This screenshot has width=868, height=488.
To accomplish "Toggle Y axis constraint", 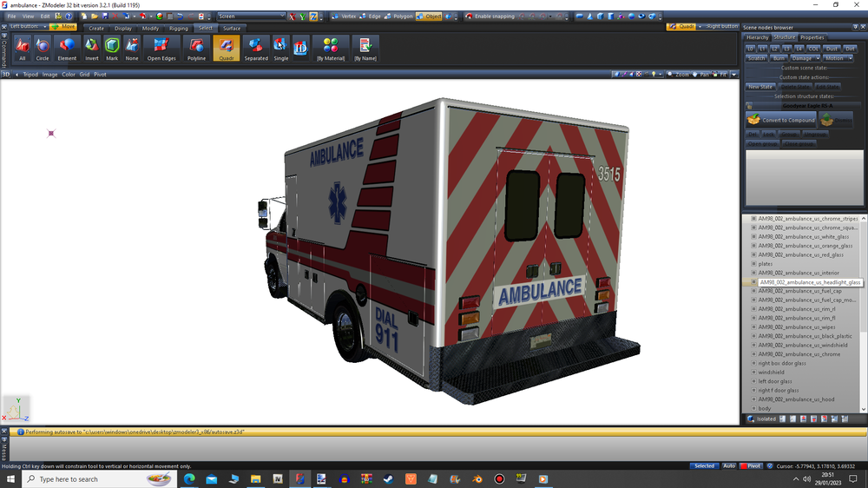I will pos(303,16).
